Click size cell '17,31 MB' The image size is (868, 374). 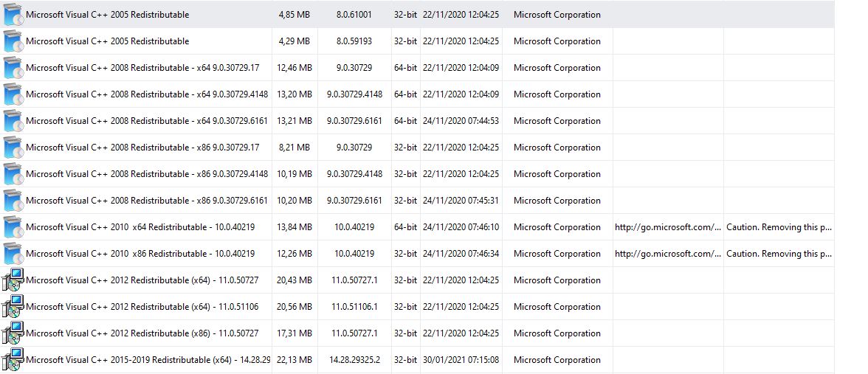pos(294,333)
